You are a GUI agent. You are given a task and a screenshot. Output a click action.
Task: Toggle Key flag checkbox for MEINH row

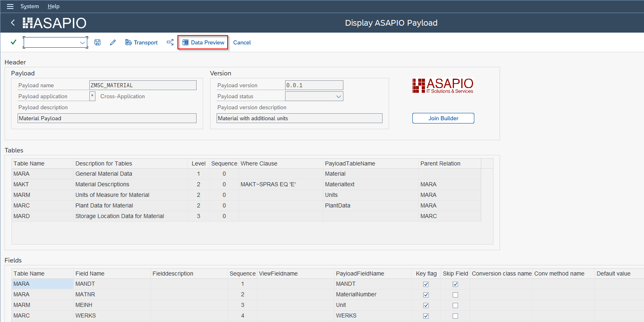pos(426,305)
